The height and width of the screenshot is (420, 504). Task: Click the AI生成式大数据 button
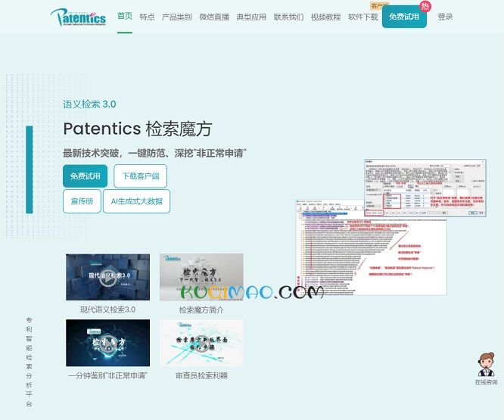tap(137, 201)
